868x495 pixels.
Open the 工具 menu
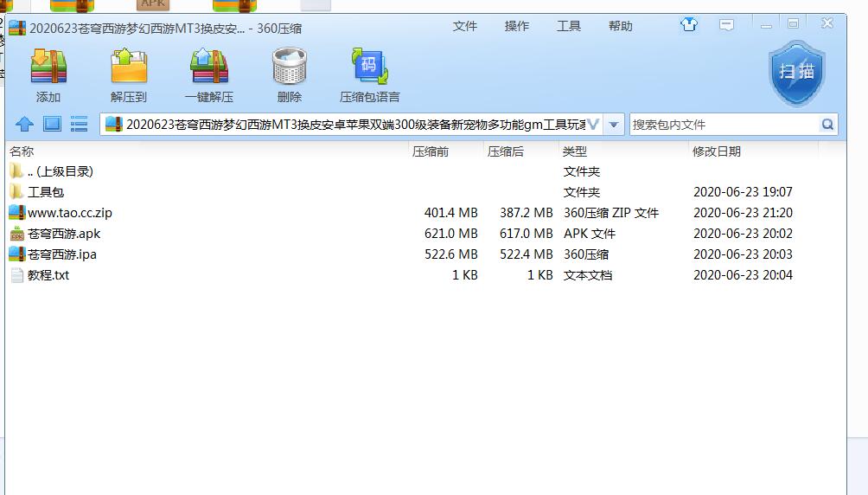(x=569, y=26)
